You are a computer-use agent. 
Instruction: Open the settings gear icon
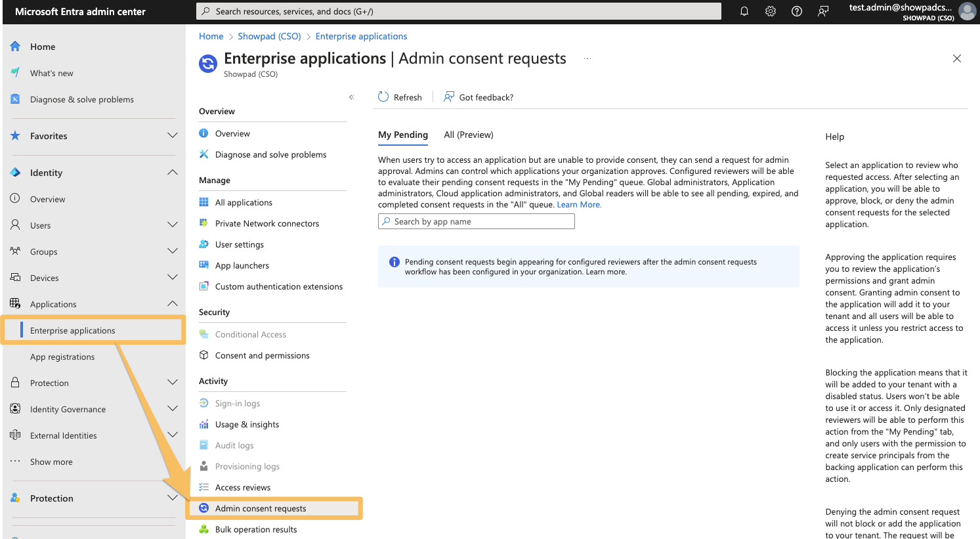click(x=771, y=11)
